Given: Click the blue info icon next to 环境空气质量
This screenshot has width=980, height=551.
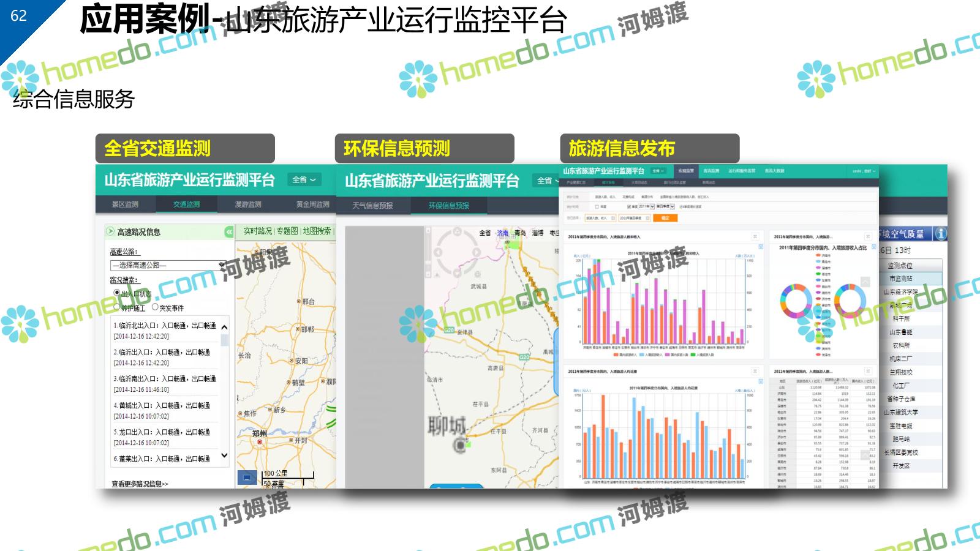Looking at the screenshot, I should [941, 233].
